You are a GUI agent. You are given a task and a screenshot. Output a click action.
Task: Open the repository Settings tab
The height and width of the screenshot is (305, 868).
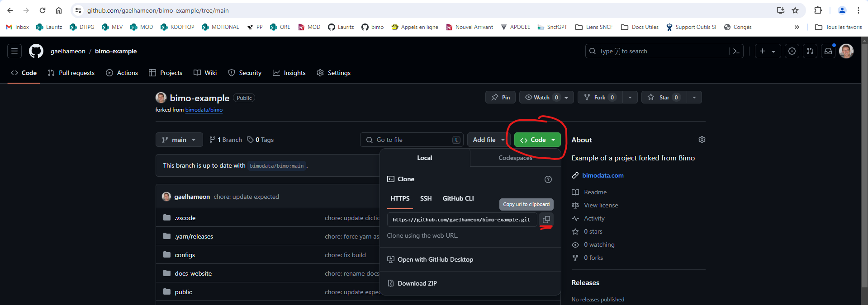pyautogui.click(x=333, y=73)
